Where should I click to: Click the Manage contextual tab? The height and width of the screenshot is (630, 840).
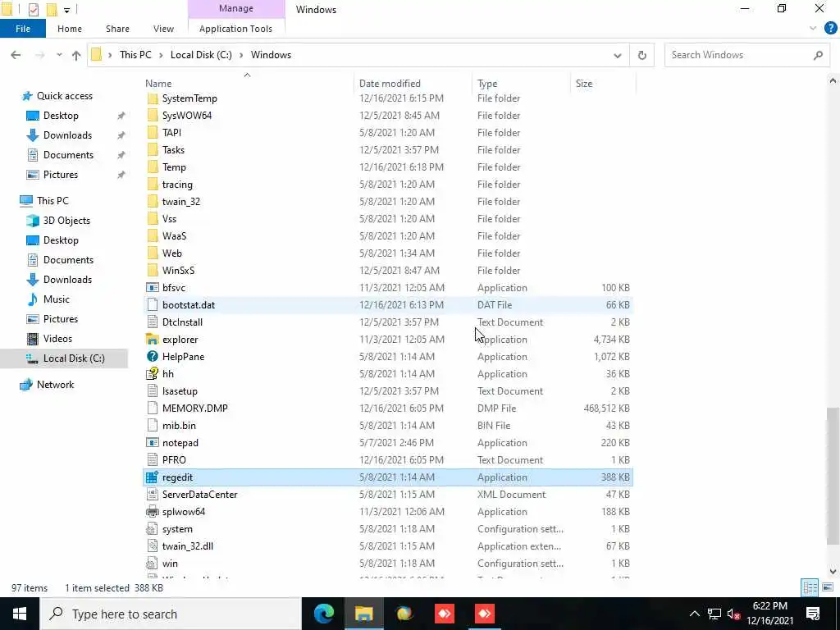(236, 8)
